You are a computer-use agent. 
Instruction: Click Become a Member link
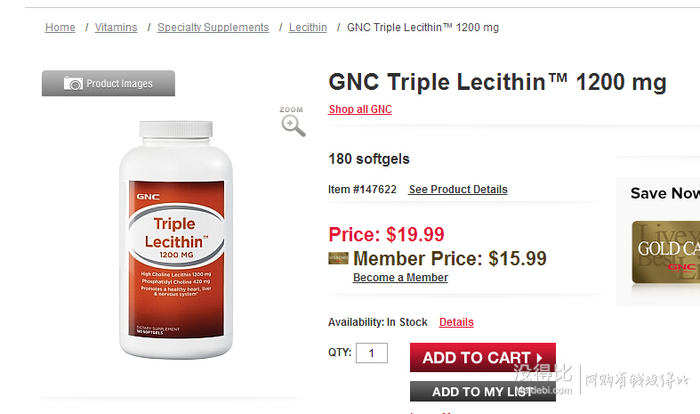[x=400, y=277]
